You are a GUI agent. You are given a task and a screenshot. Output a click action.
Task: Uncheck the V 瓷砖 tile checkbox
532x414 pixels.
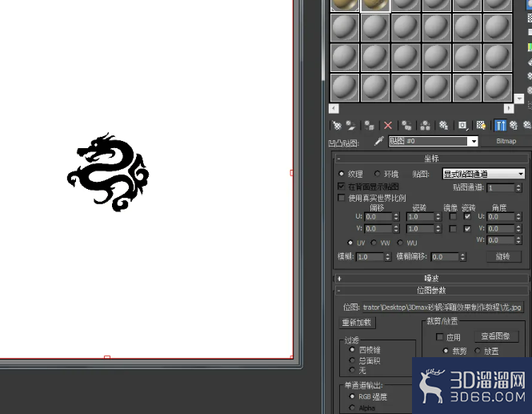[467, 228]
